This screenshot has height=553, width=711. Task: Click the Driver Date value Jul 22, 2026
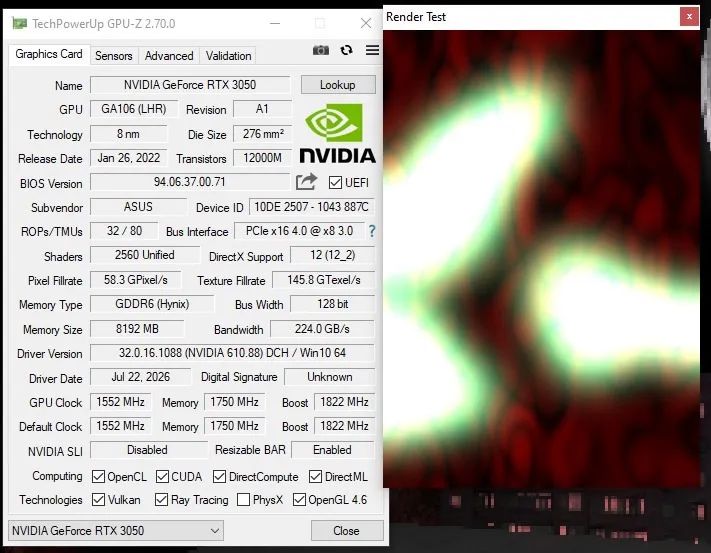(x=141, y=377)
